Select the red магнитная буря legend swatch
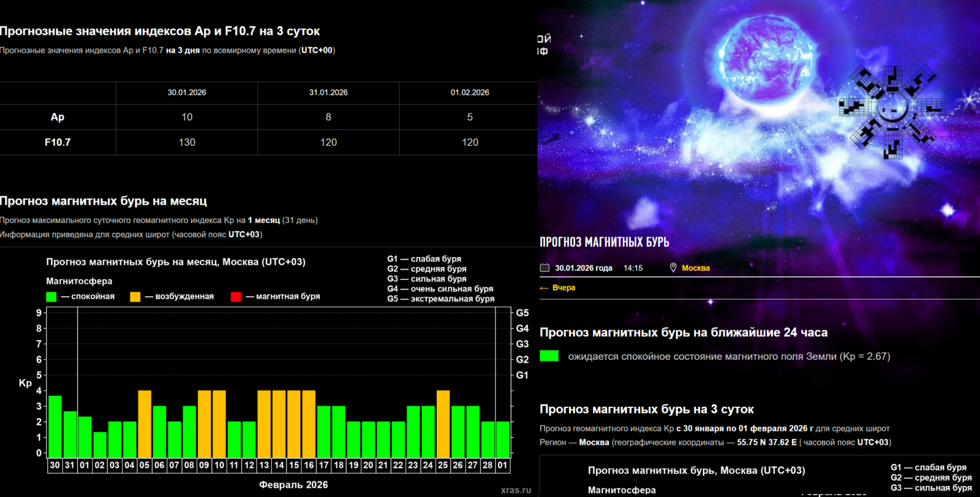The image size is (980, 497). (x=236, y=297)
